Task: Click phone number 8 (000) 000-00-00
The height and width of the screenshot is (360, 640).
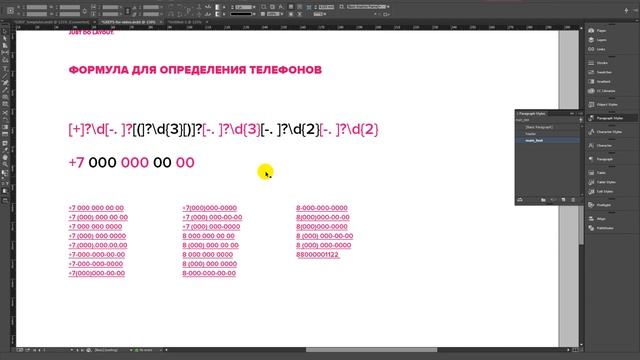Action: [324, 236]
